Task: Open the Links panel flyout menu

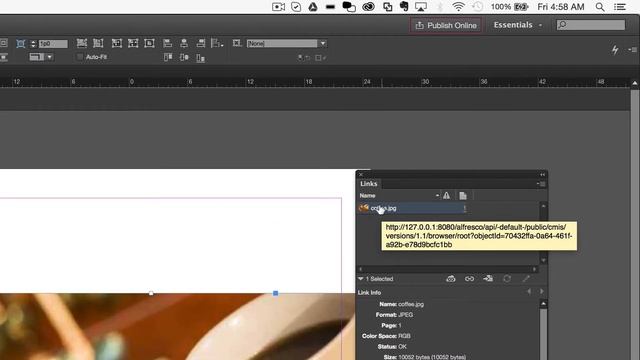Action: point(541,184)
